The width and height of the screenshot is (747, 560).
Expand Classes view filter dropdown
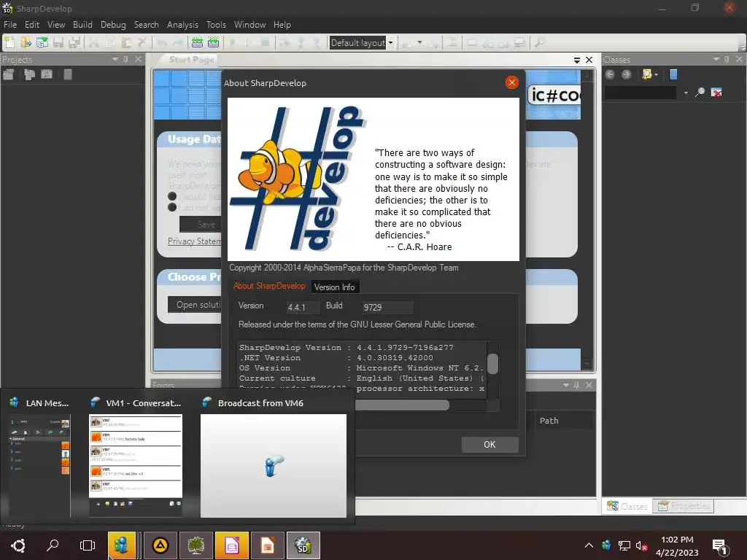657,74
